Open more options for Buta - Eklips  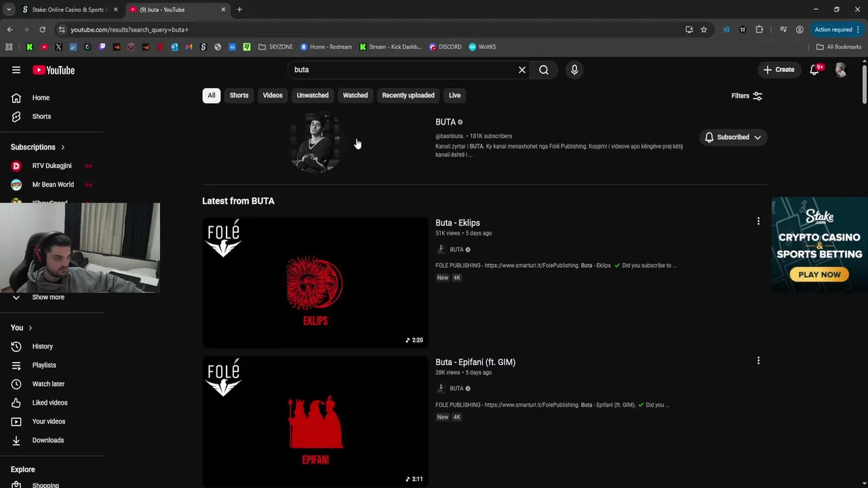[758, 222]
